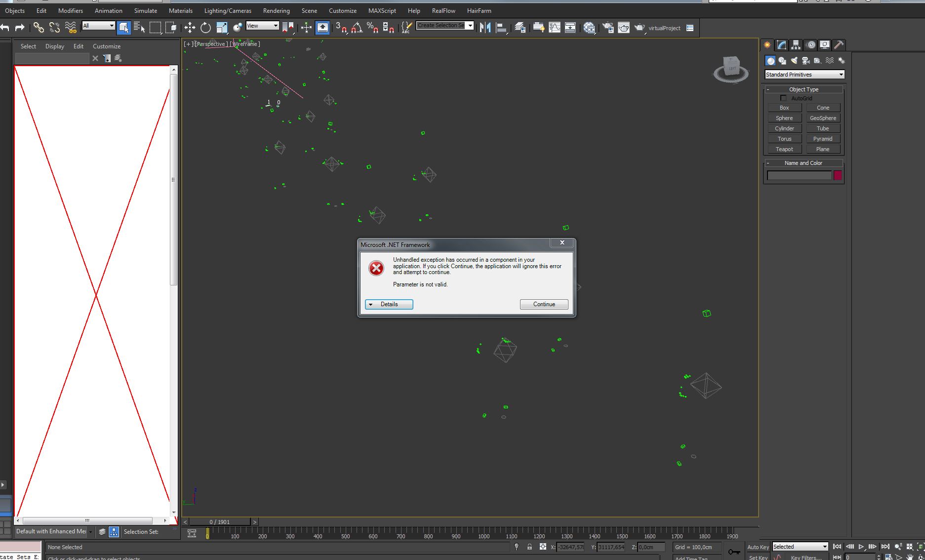
Task: Toggle the Angle Snap icon
Action: (x=357, y=28)
